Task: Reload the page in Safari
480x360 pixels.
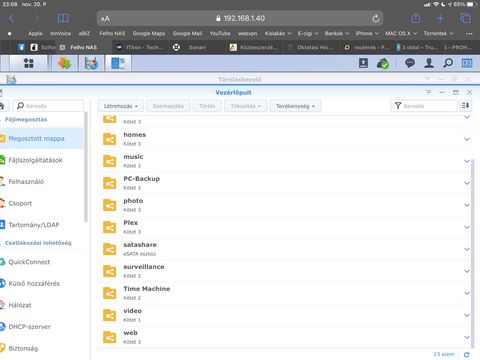Action: tap(376, 18)
